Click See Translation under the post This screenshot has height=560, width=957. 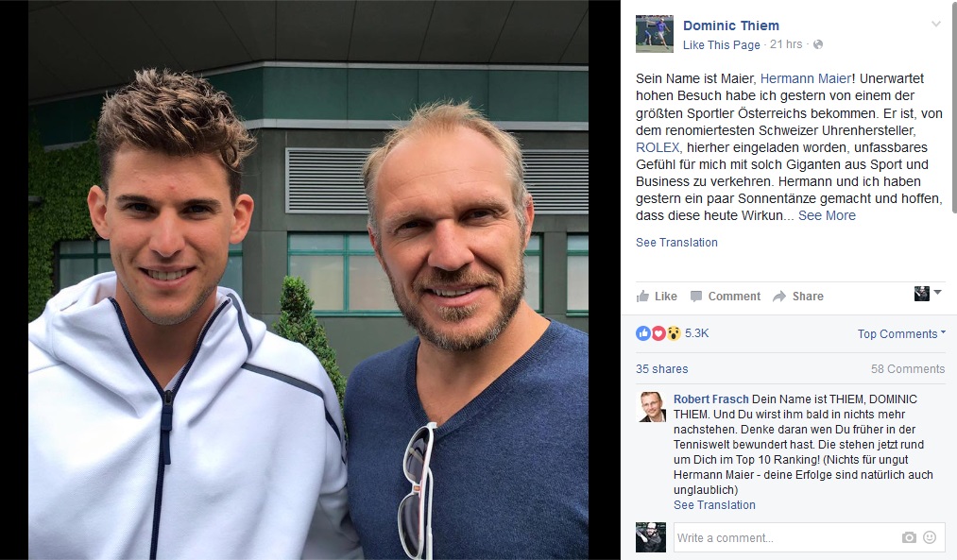(x=676, y=242)
